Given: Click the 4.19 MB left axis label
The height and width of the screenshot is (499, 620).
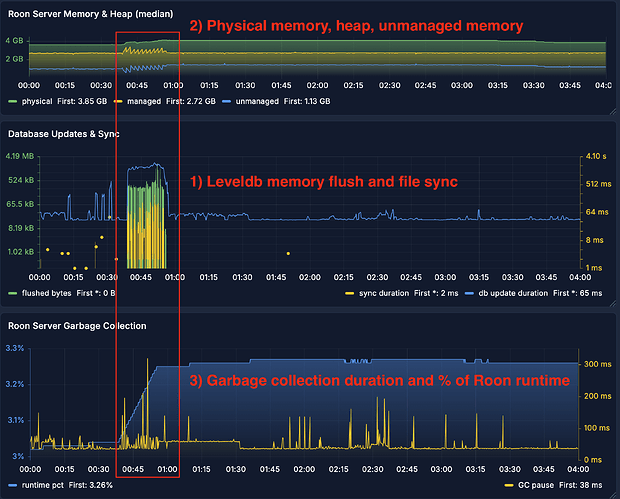Looking at the screenshot, I should [x=20, y=156].
